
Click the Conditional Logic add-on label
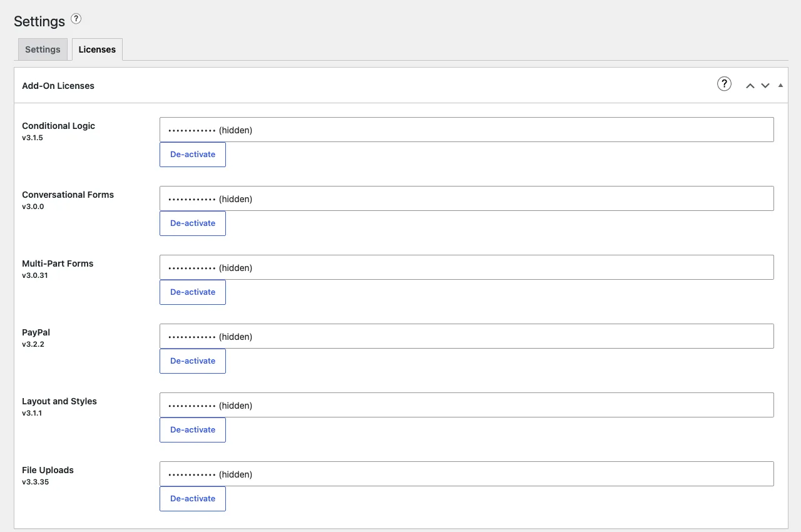pos(58,126)
